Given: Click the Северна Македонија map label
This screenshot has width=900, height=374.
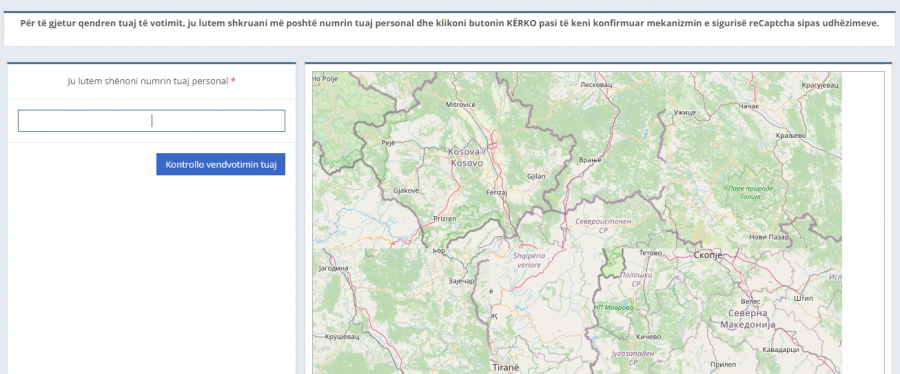Looking at the screenshot, I should (x=747, y=319).
